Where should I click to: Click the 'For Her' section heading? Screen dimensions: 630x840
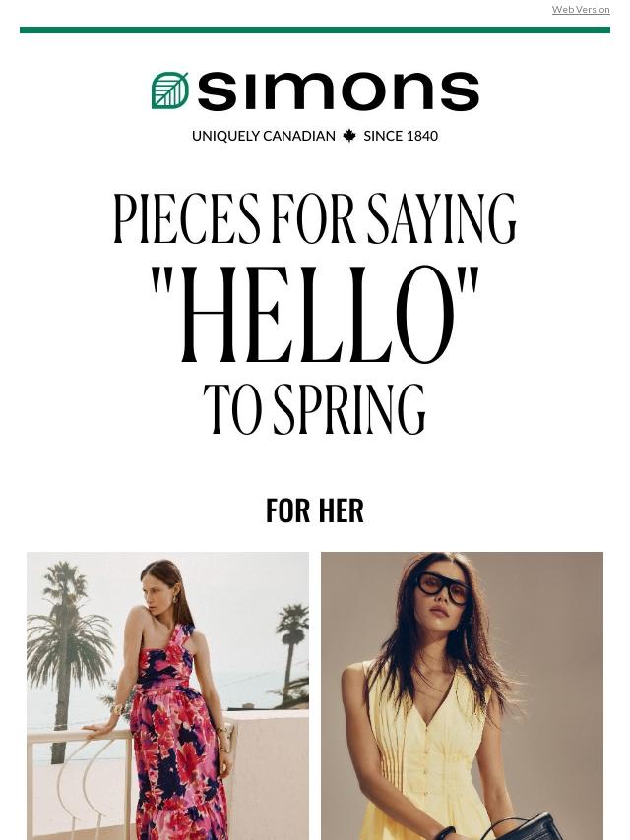coord(315,510)
